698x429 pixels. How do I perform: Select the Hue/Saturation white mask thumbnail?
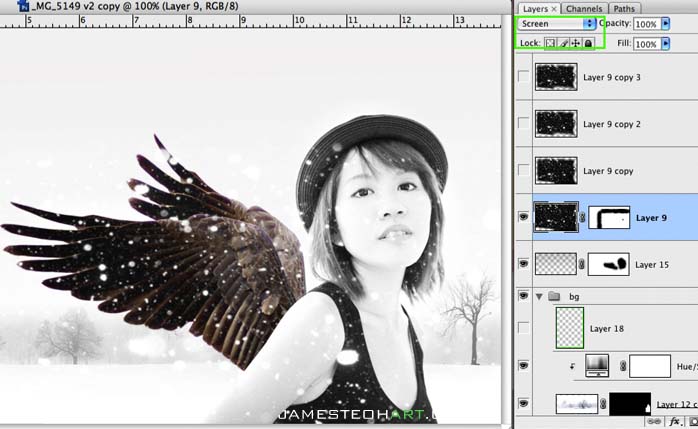[650, 366]
